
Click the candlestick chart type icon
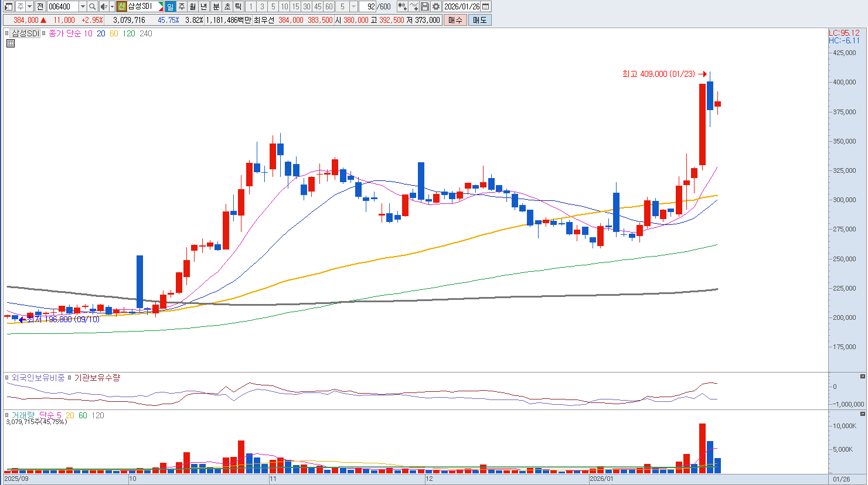[402, 6]
